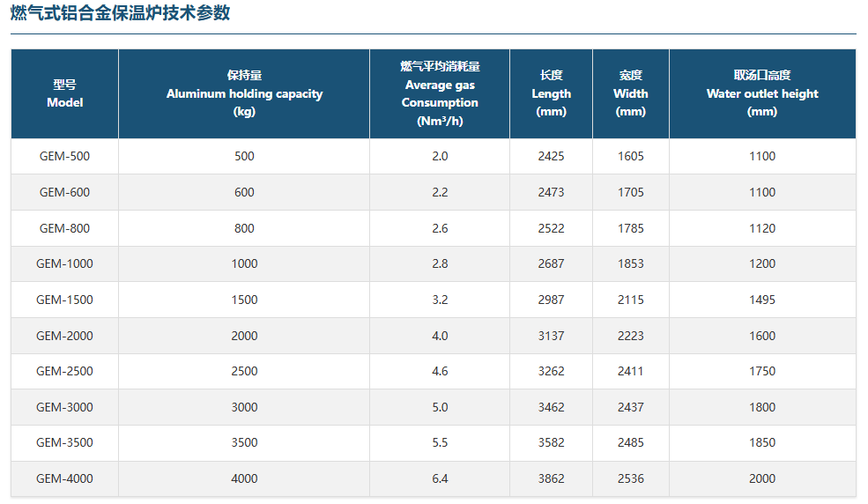Screen dimensions: 868x504
Task: Click the GEM-2000 row label
Action: (64, 336)
